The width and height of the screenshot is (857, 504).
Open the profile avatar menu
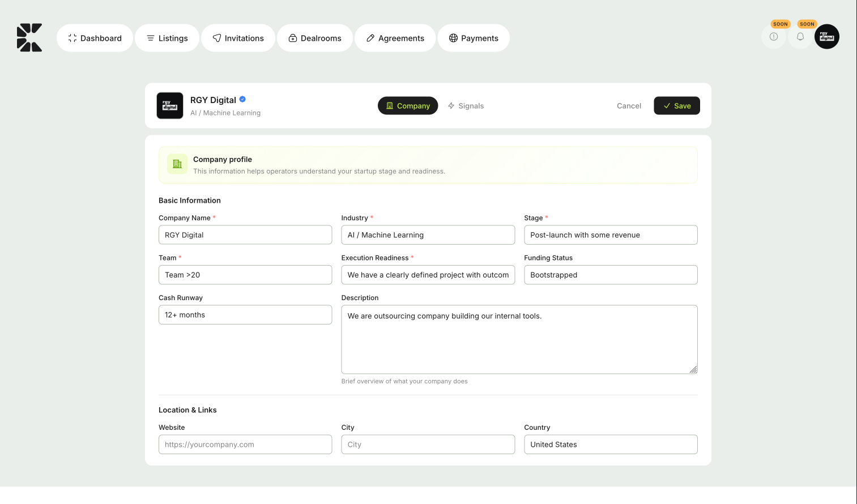point(826,36)
